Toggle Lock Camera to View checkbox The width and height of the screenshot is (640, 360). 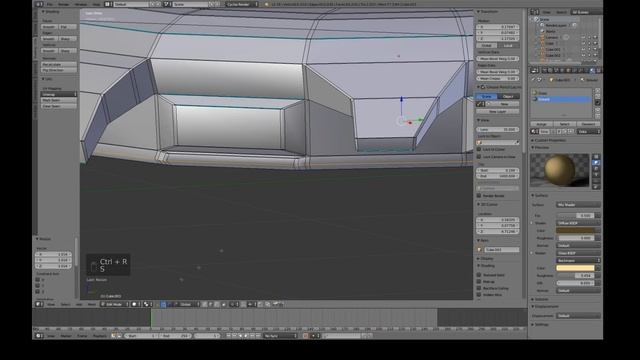click(x=479, y=156)
